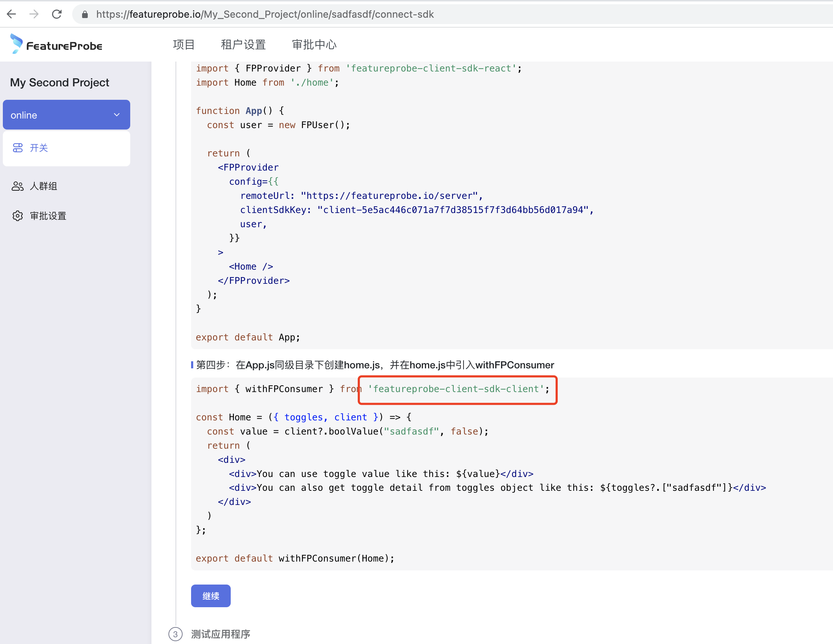Open the 审批中心 menu tab
833x644 pixels.
coord(314,45)
